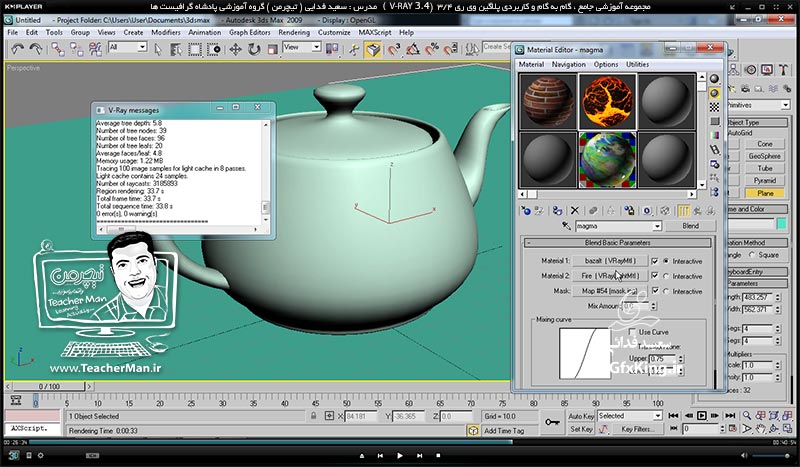Screen dimensions: 800x467
Task: Click the bazalt (VRayMtl) material button
Action: (610, 261)
